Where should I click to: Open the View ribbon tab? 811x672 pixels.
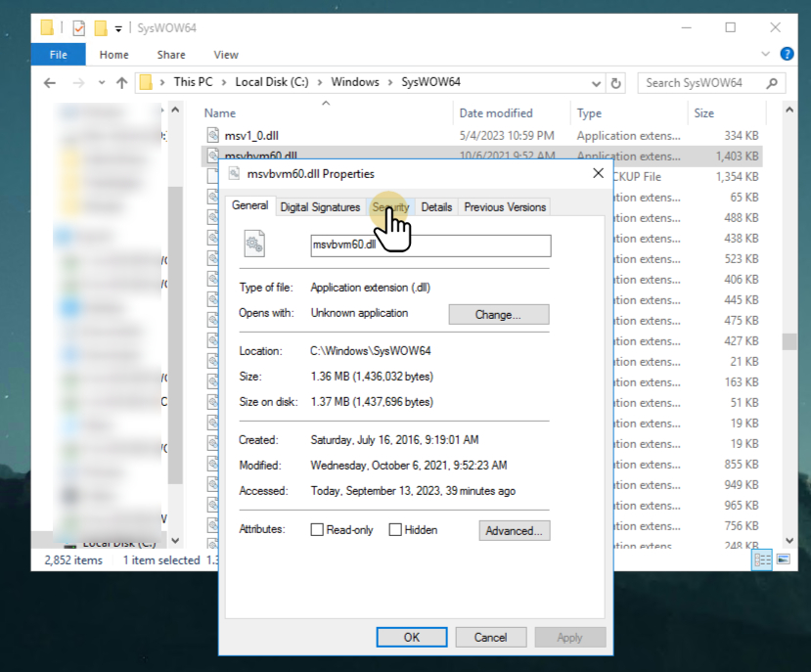[x=226, y=55]
